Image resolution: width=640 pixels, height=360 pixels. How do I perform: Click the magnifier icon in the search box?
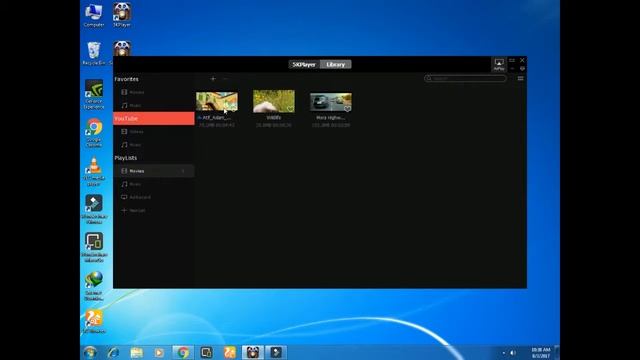429,78
